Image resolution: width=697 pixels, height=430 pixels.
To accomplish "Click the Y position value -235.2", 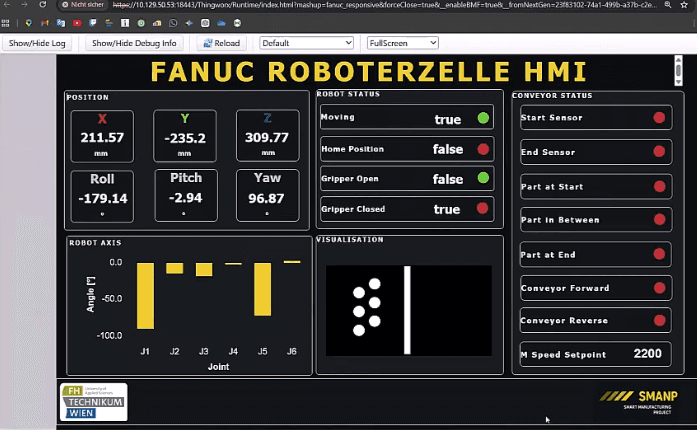I will (185, 138).
